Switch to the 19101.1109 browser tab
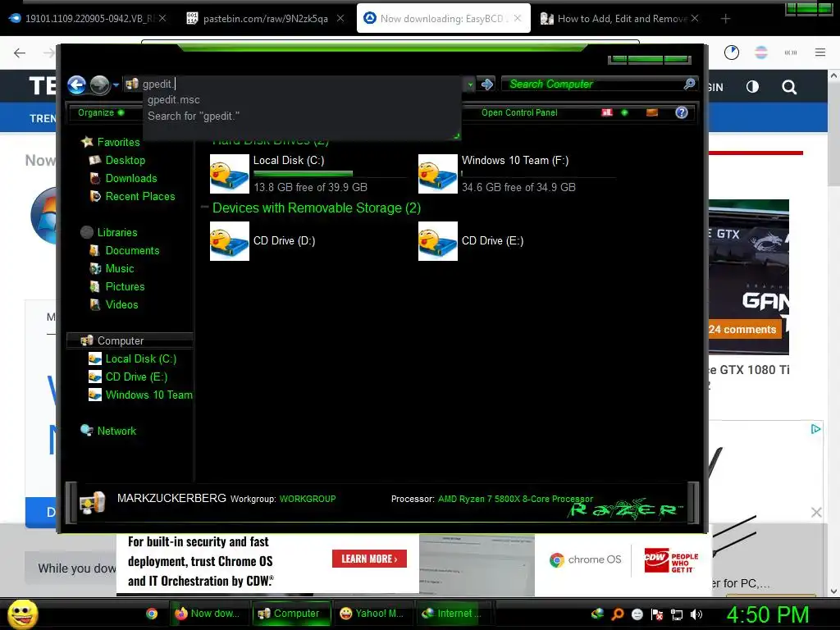 (89, 19)
